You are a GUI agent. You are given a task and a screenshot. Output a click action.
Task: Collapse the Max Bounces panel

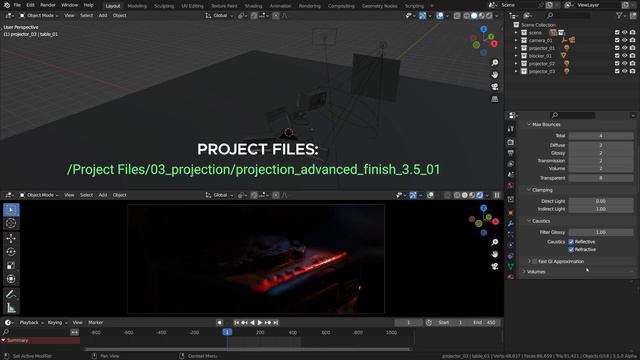(529, 124)
